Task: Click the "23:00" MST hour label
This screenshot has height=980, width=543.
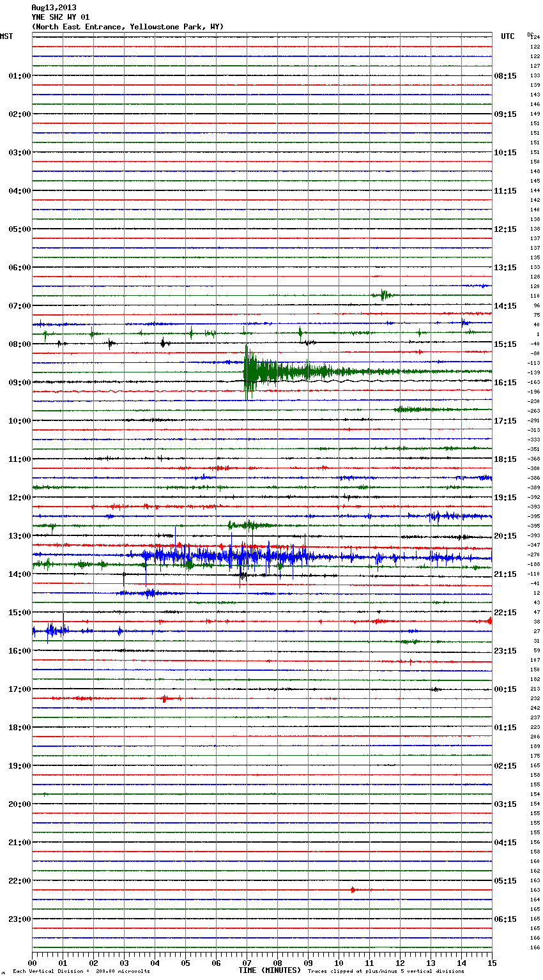Action: pos(20,919)
